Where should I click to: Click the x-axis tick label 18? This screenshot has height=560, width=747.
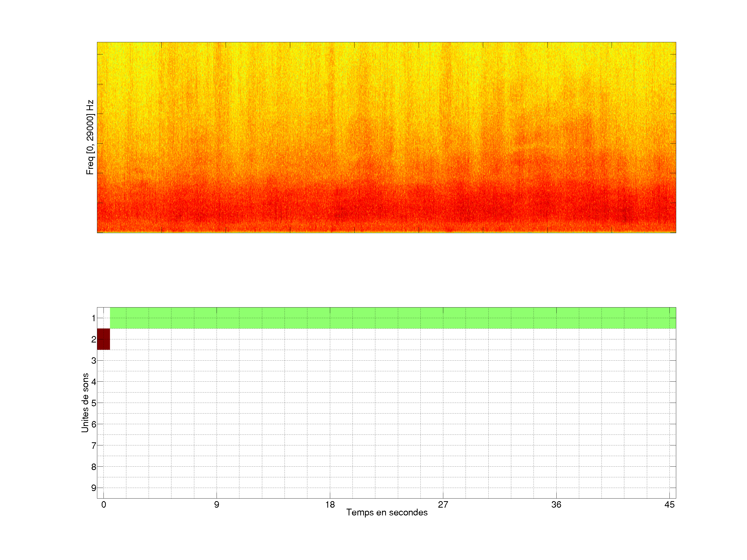[330, 505]
